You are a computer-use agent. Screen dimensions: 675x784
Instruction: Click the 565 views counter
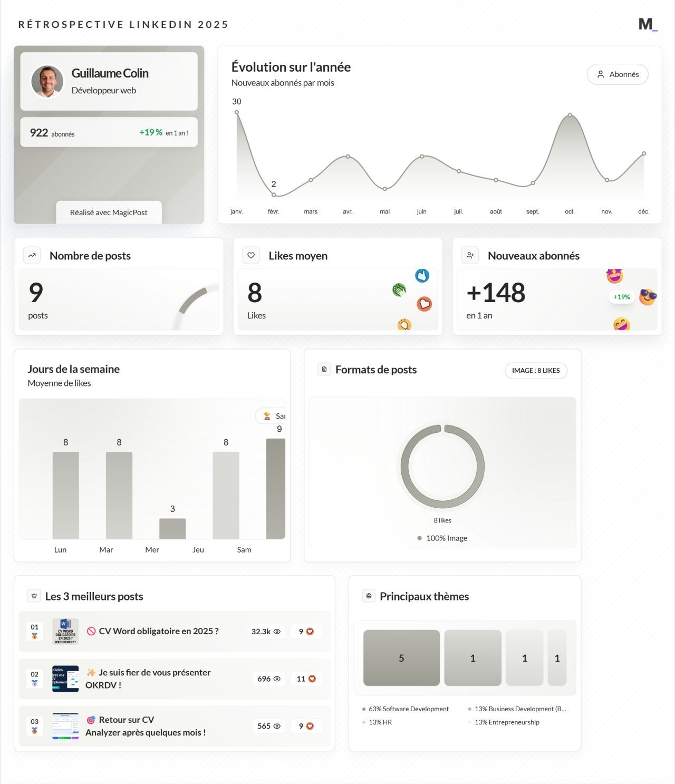pyautogui.click(x=269, y=726)
